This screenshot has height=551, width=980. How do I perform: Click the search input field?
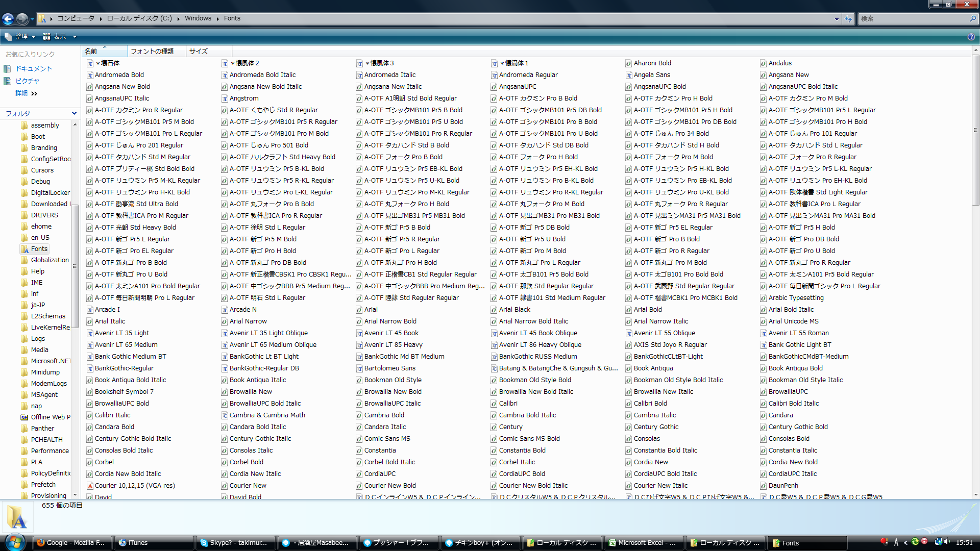(913, 19)
